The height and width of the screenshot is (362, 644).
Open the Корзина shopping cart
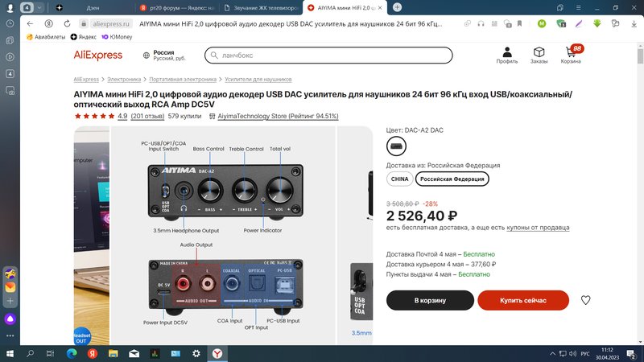571,55
